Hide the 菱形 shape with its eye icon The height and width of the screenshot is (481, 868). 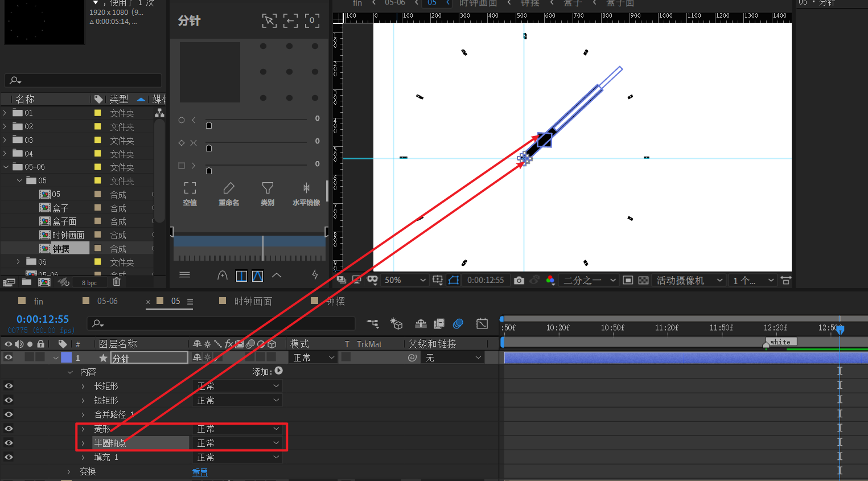9,429
